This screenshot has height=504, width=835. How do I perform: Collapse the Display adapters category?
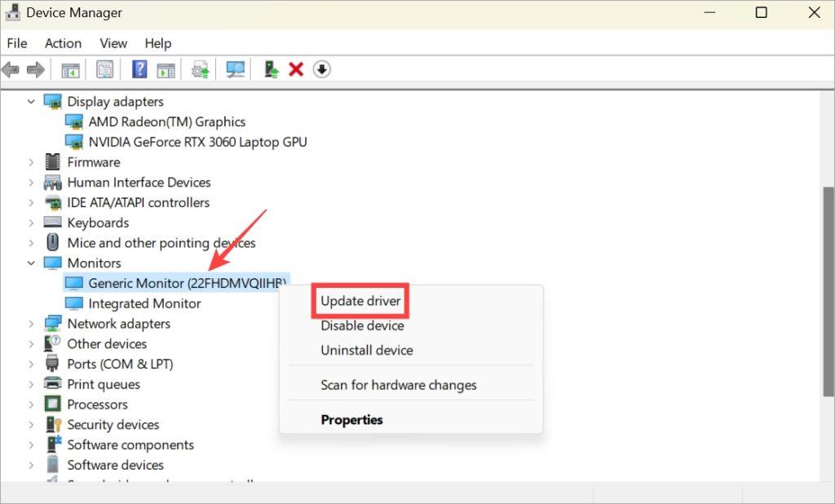32,101
